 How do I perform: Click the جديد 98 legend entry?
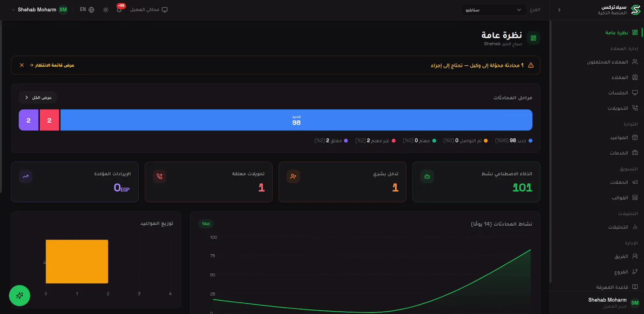(514, 140)
